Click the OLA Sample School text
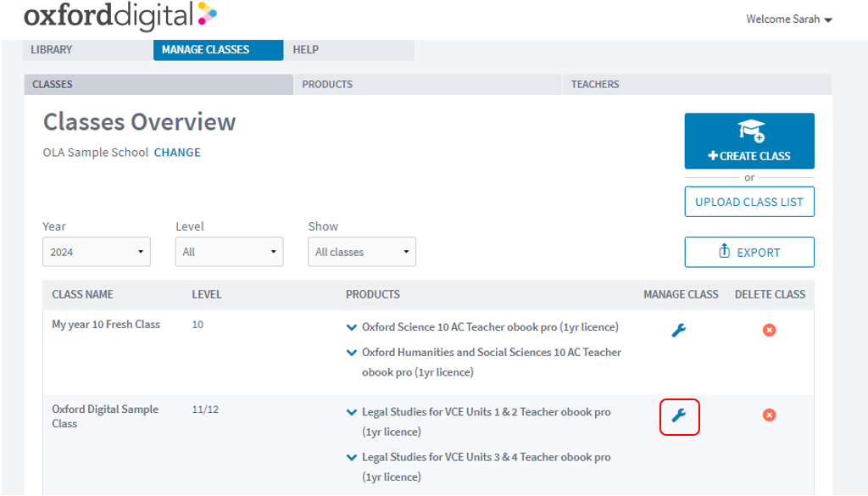 click(96, 153)
